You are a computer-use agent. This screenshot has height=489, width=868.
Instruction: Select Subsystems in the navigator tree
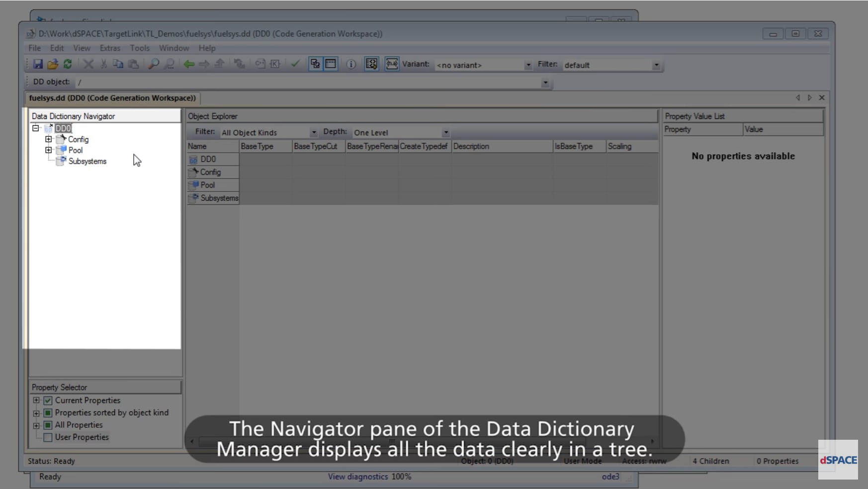[x=87, y=161]
